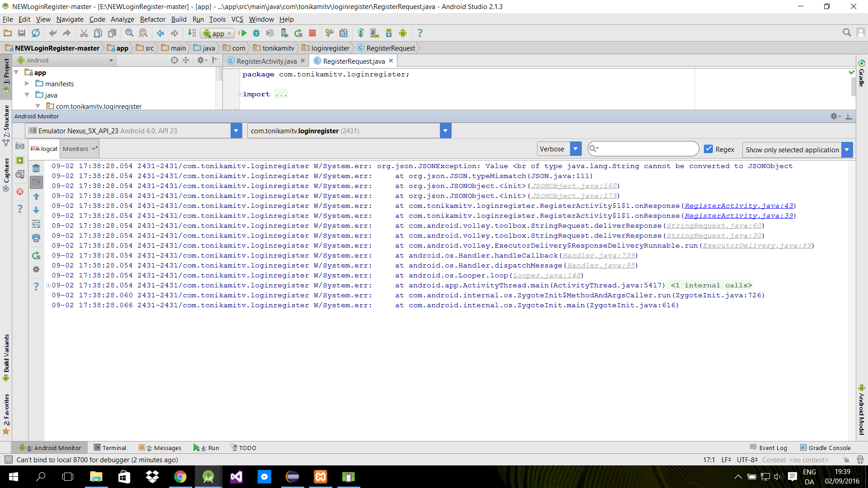This screenshot has width=868, height=488.
Task: Open the Android project view dropdown
Action: tap(65, 60)
